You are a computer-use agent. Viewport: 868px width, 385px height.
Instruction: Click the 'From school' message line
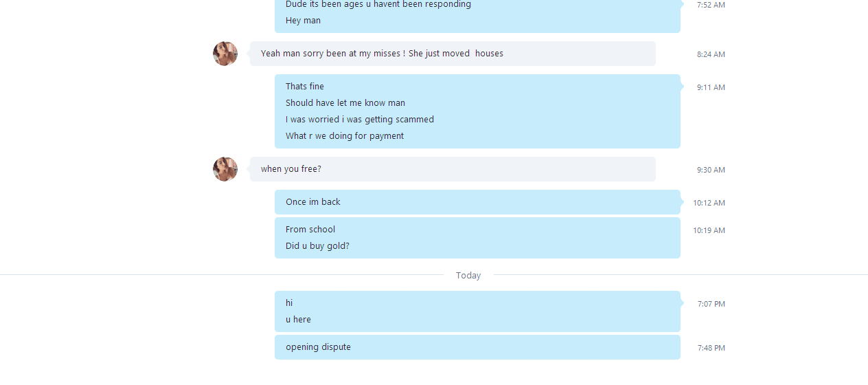coord(310,230)
